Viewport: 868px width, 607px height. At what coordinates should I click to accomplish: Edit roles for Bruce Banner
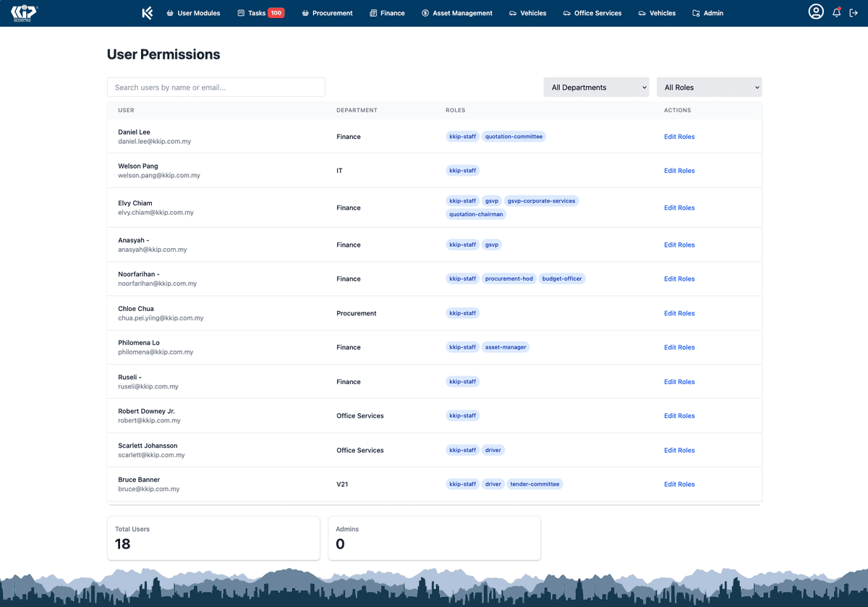[679, 485]
